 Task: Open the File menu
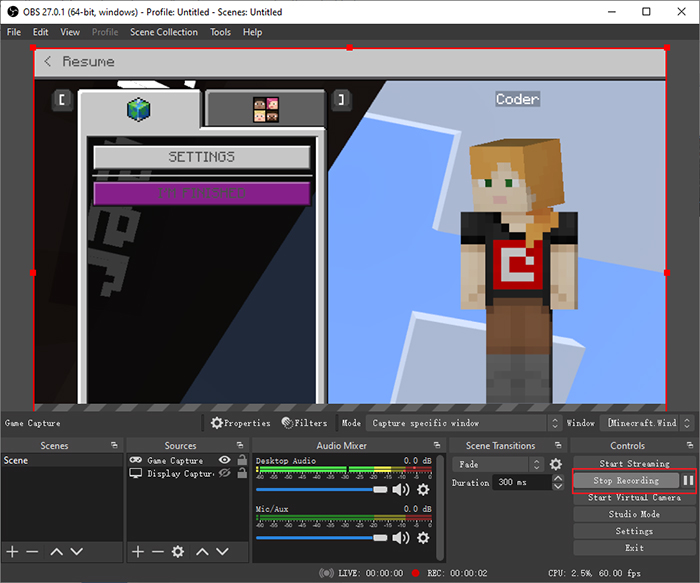(14, 32)
